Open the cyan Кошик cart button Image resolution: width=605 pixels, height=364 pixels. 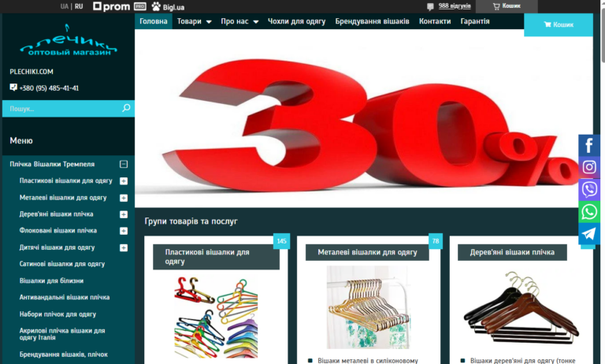point(559,24)
